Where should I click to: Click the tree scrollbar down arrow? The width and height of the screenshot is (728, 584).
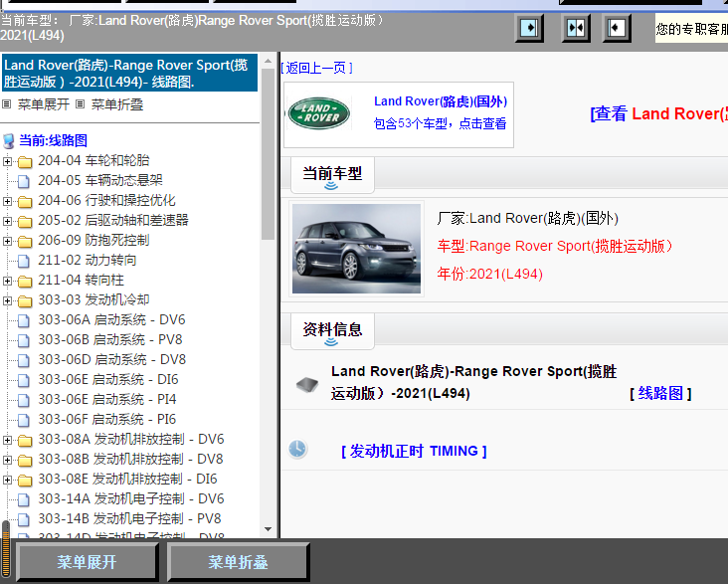click(x=268, y=529)
